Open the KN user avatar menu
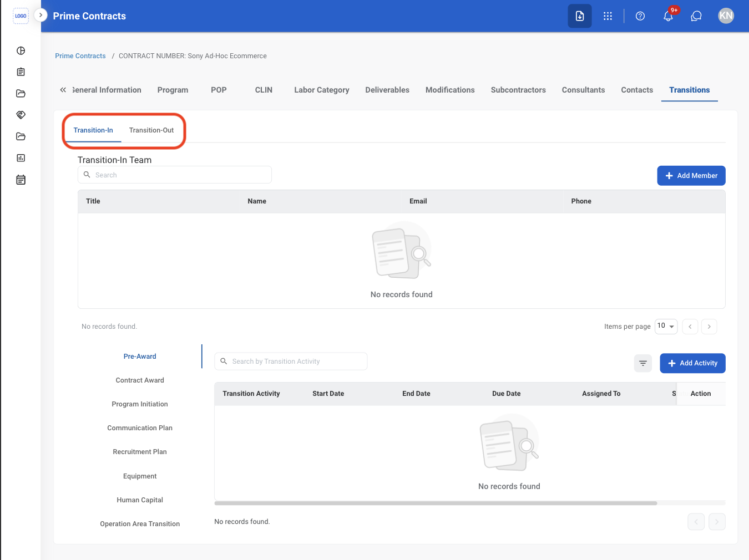 (x=726, y=16)
